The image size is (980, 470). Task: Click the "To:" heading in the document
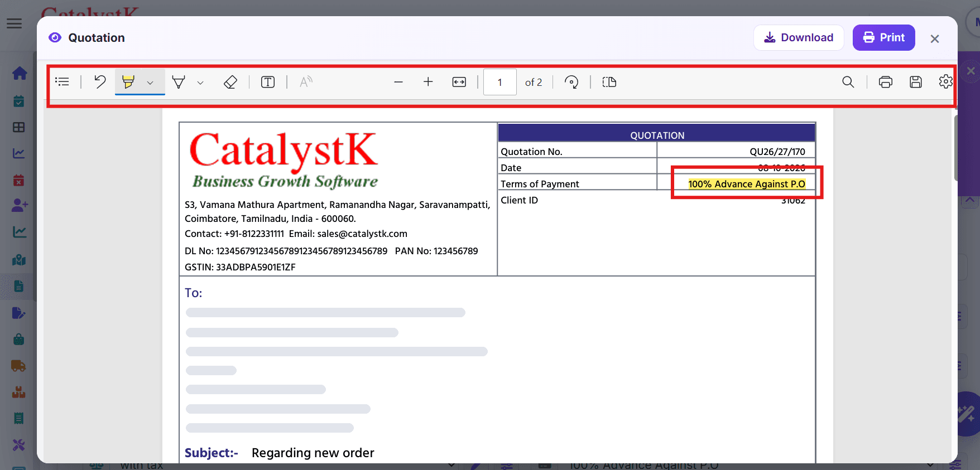194,293
